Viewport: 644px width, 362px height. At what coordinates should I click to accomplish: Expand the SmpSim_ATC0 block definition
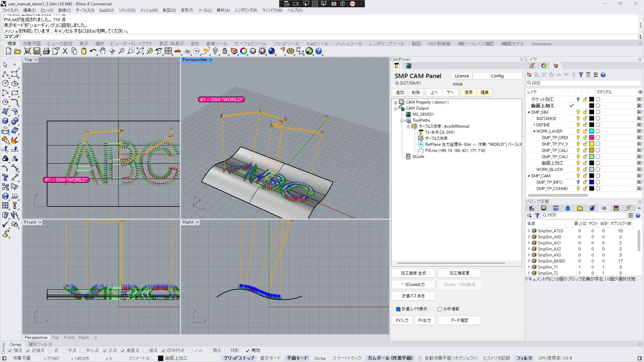(529, 231)
